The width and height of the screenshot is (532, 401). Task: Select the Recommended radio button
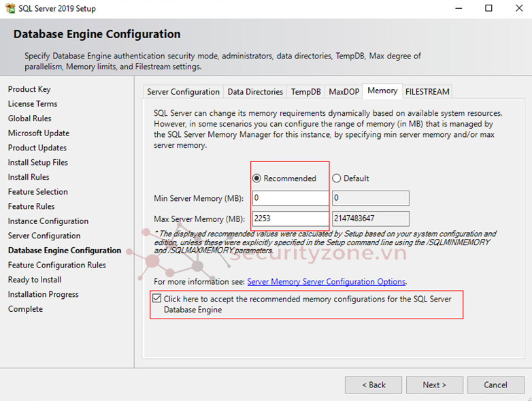point(257,178)
